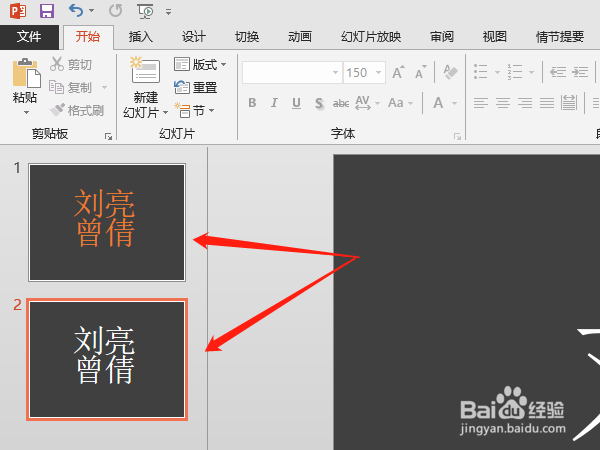This screenshot has width=600, height=450.
Task: Open the 文件 (File) tab
Action: (x=29, y=37)
